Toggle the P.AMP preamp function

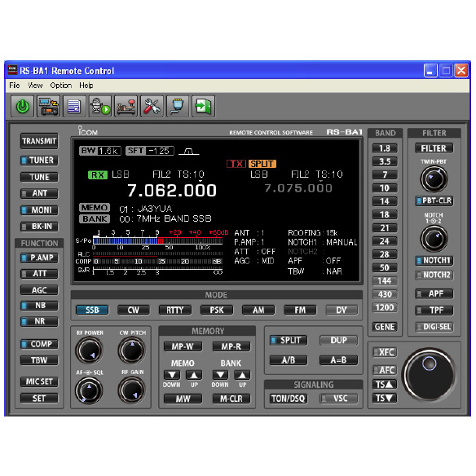point(39,258)
